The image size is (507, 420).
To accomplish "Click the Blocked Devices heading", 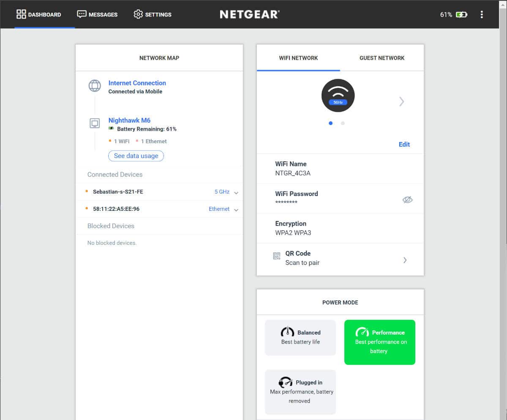I will tap(111, 226).
